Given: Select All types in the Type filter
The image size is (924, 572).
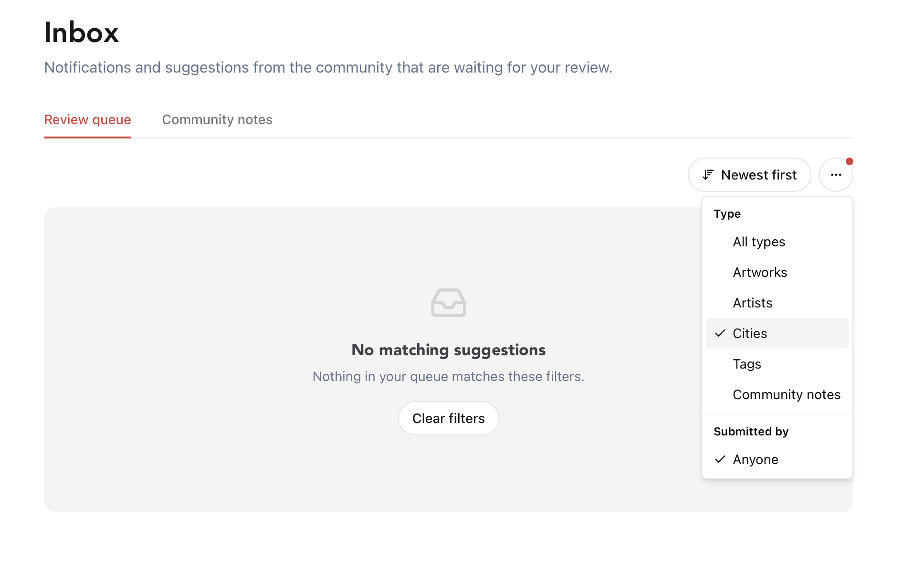Looking at the screenshot, I should [x=777, y=242].
